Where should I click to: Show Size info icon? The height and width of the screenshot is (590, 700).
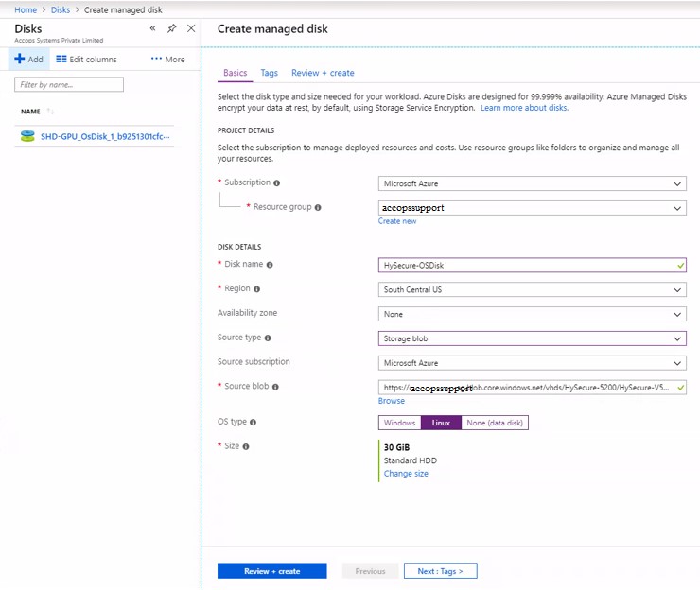(246, 446)
